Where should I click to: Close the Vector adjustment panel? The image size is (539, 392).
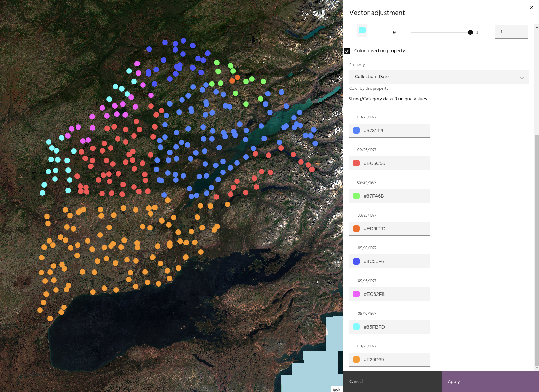click(x=531, y=8)
